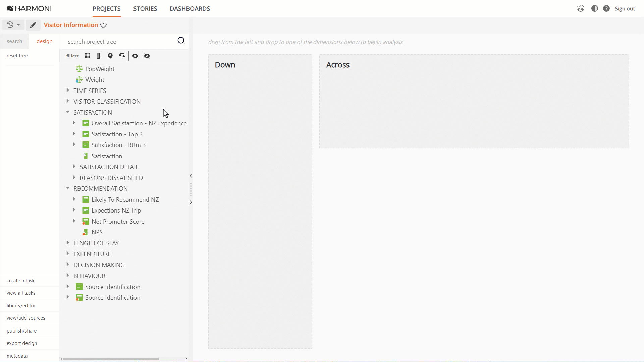The width and height of the screenshot is (644, 362).
Task: Click the eye notifications icon in header
Action: [x=581, y=8]
